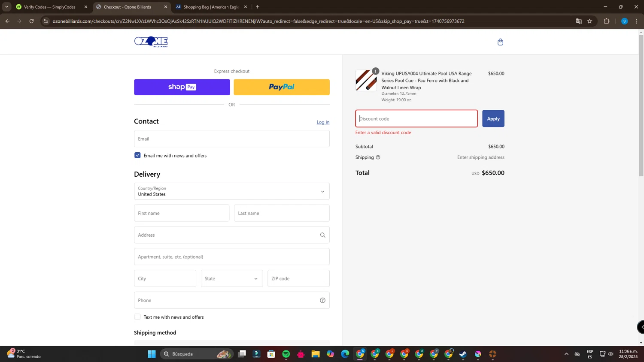
Task: Click the City field
Action: 165,278
